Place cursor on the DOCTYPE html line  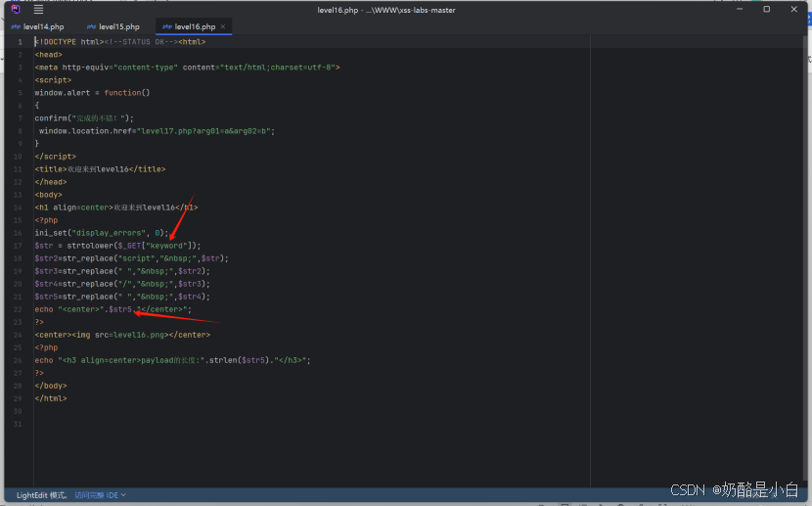click(x=120, y=42)
